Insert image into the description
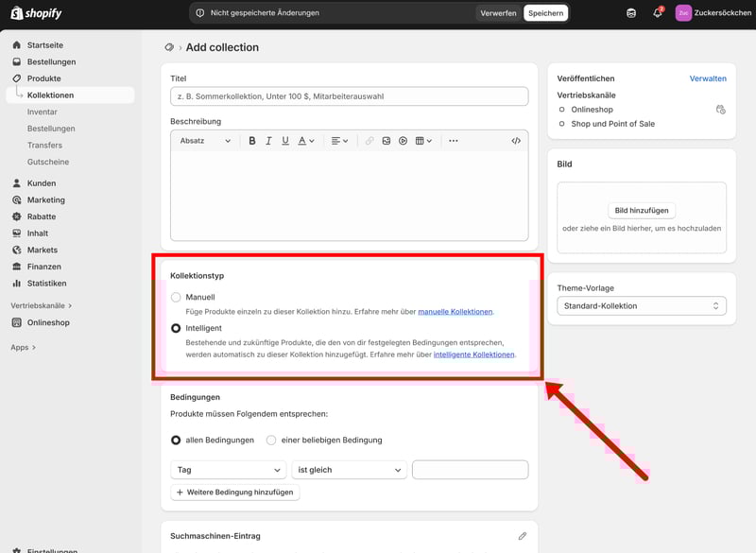The image size is (756, 553). coord(386,141)
